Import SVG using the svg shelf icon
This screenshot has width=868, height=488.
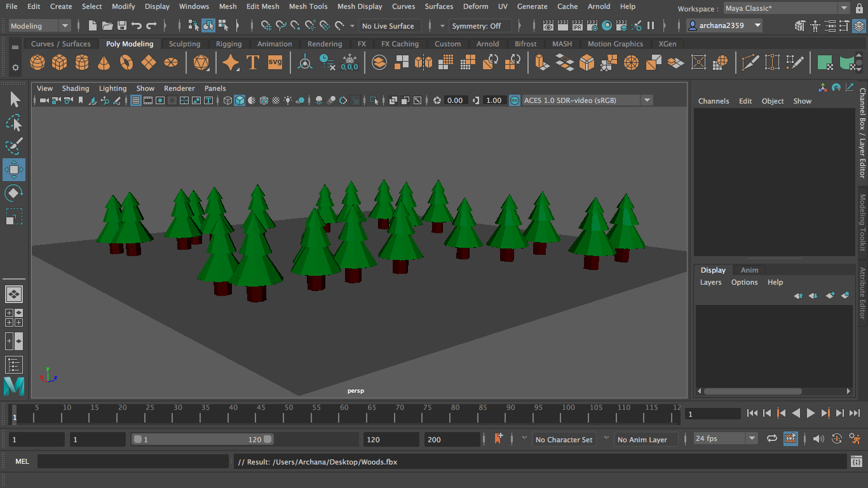275,62
